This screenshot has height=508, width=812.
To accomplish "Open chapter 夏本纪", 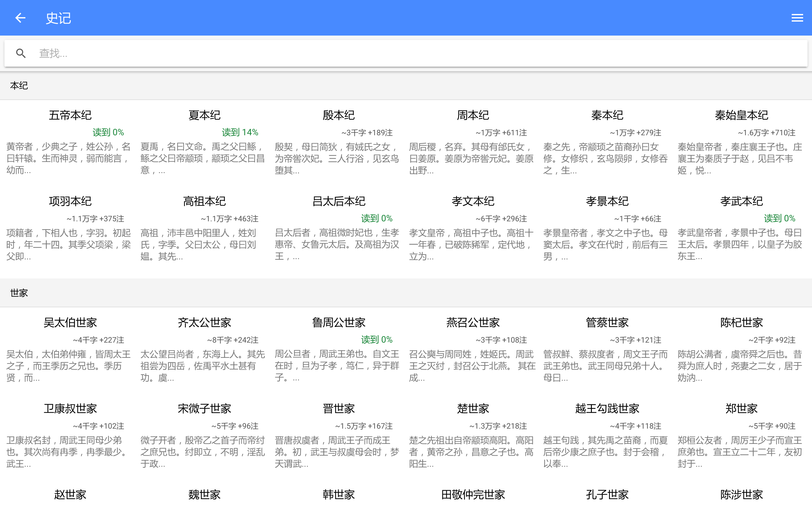I will coord(204,115).
